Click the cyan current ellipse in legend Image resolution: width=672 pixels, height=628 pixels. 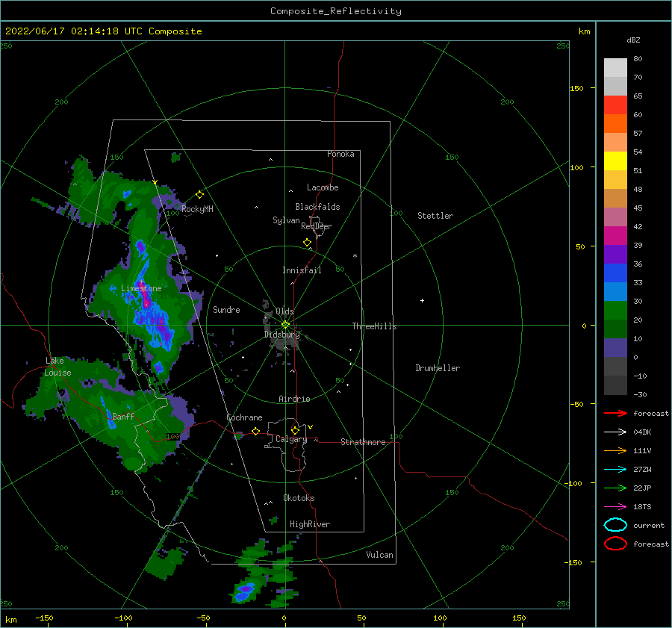point(615,525)
